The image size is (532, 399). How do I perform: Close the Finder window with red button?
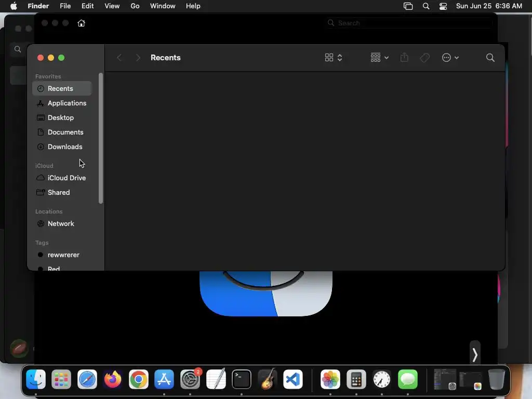[x=41, y=58]
